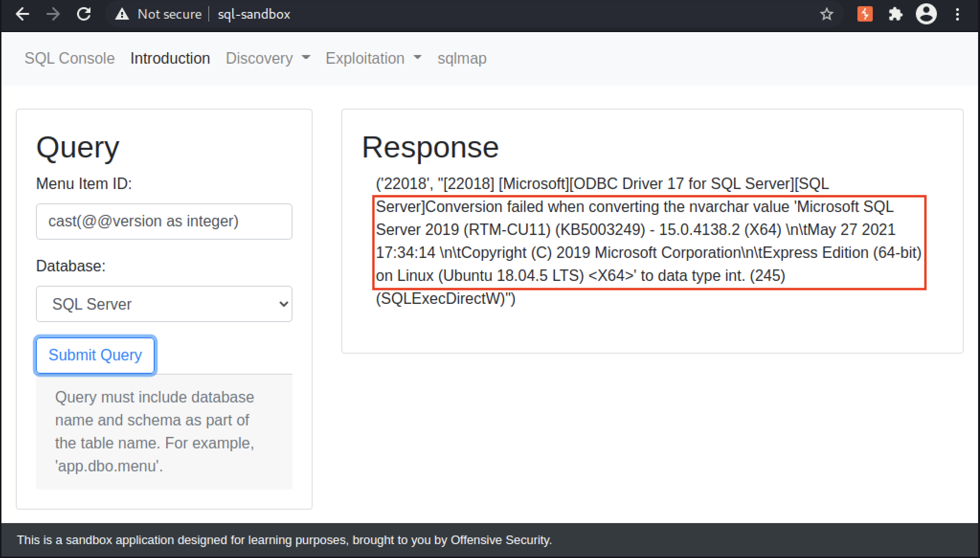Click the 'Express Edition (64-bit)' response text
This screenshot has height=558, width=980.
(x=841, y=253)
